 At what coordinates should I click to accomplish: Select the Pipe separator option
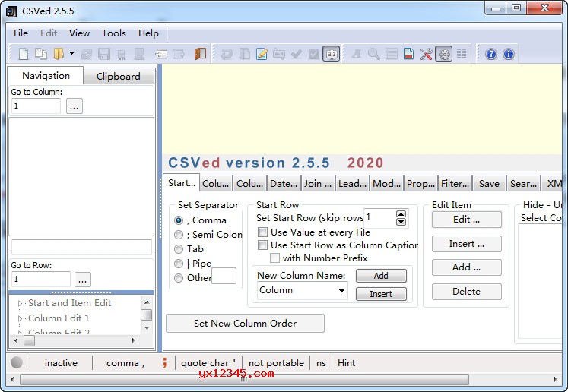click(x=179, y=264)
